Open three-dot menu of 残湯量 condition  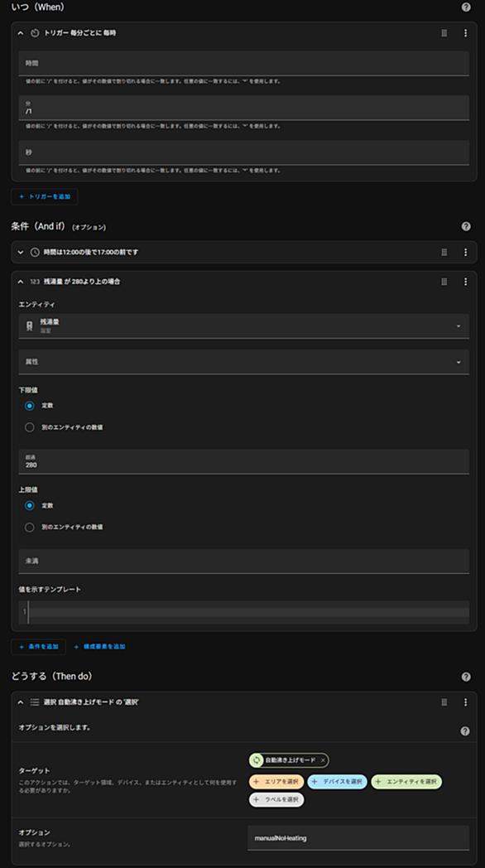pyautogui.click(x=466, y=282)
